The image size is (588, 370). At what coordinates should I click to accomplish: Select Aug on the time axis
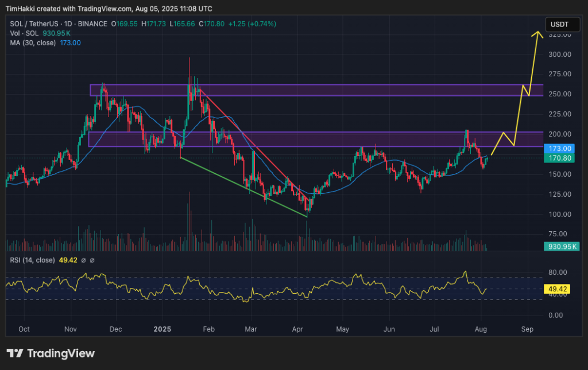[480, 329]
